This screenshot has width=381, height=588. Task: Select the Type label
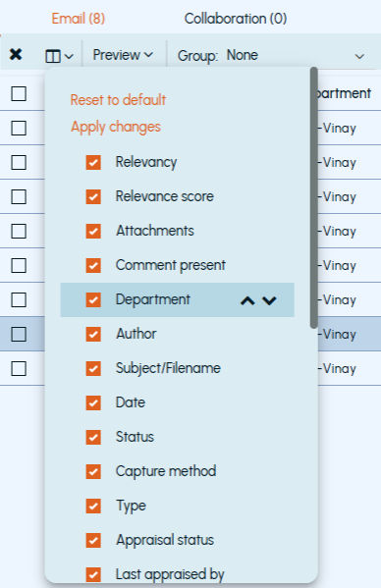131,506
